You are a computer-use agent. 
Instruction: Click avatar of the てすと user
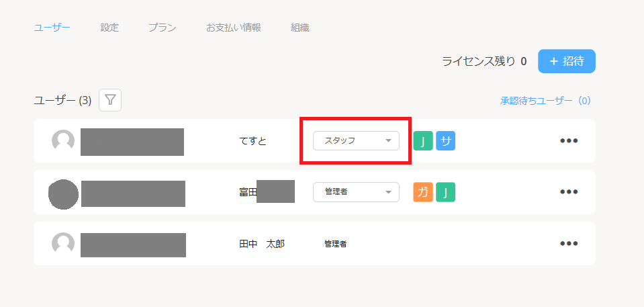63,141
